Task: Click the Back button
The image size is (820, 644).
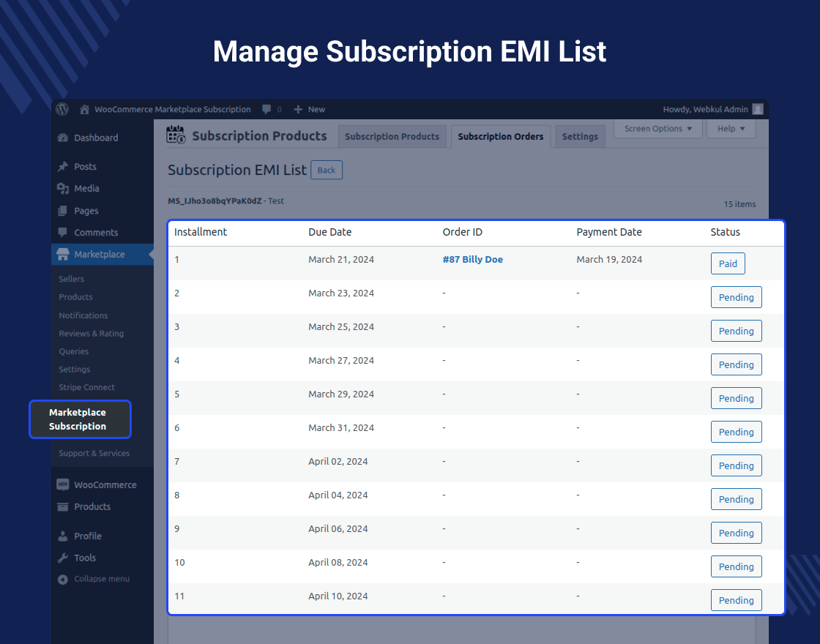Action: coord(326,170)
